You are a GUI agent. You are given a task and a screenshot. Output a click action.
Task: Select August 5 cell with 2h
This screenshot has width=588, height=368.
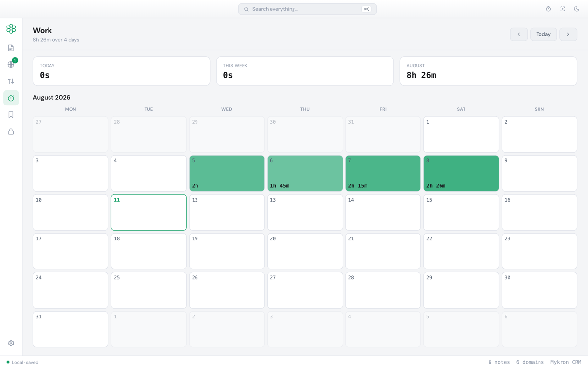point(227,173)
